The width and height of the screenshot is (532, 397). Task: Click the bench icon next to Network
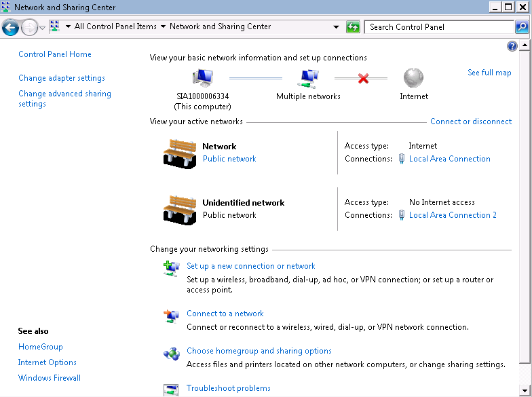[180, 153]
